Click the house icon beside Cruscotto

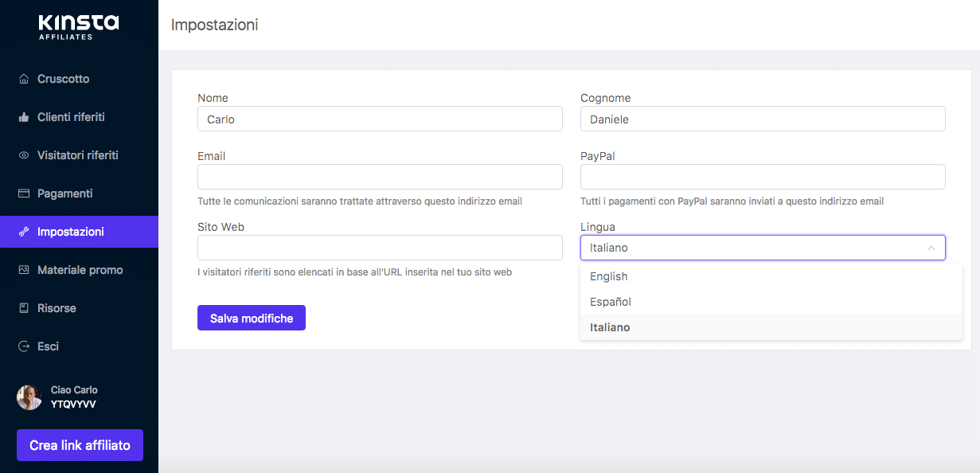[x=23, y=79]
